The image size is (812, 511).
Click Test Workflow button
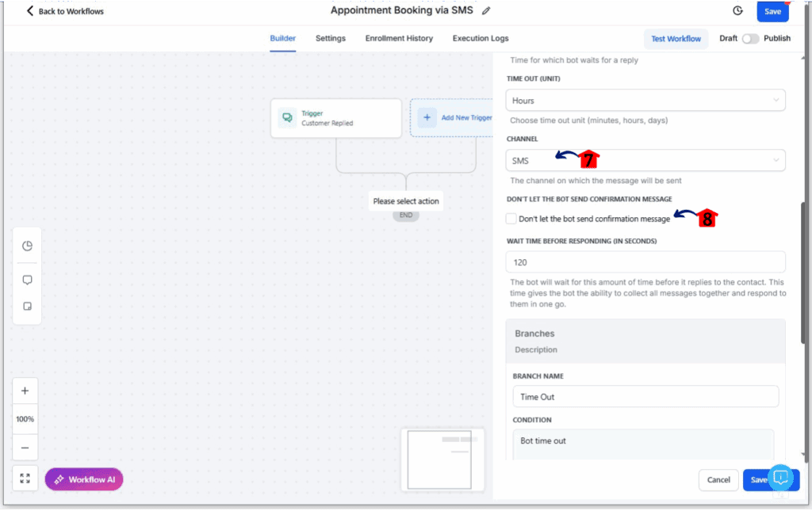(x=676, y=39)
